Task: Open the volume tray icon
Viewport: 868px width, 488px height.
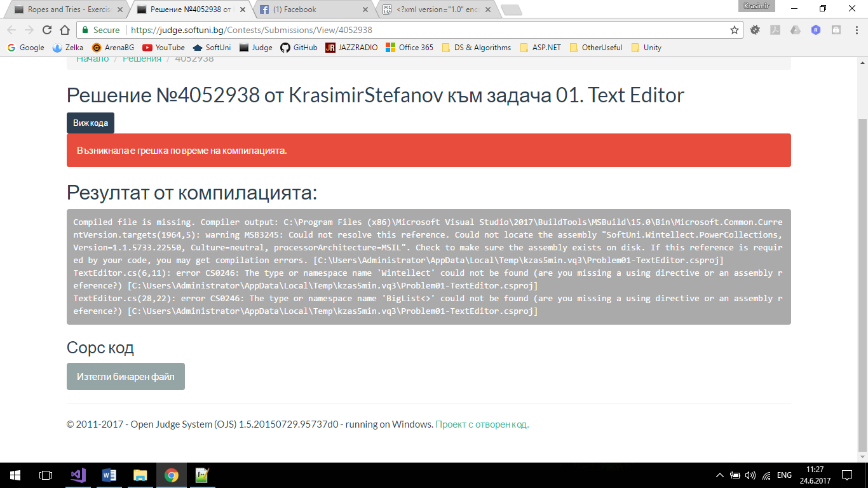Action: [750, 475]
